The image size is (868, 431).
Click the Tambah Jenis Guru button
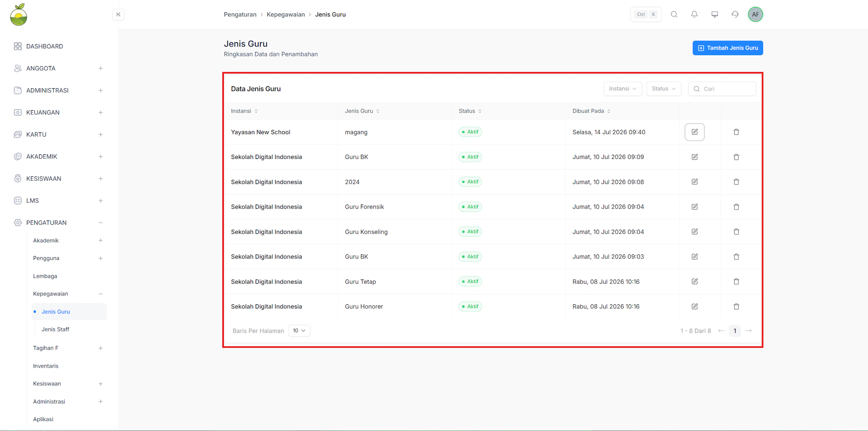pos(727,48)
